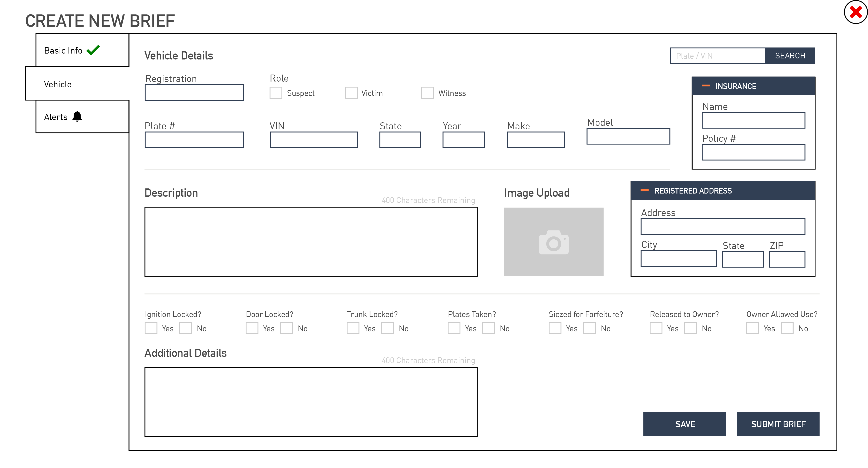This screenshot has width=868, height=468.
Task: Mark Ignition Locked as No
Action: tap(186, 328)
